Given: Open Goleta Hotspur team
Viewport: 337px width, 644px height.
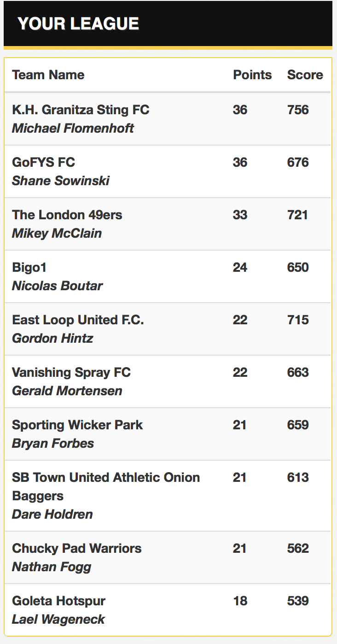Looking at the screenshot, I should point(59,601).
